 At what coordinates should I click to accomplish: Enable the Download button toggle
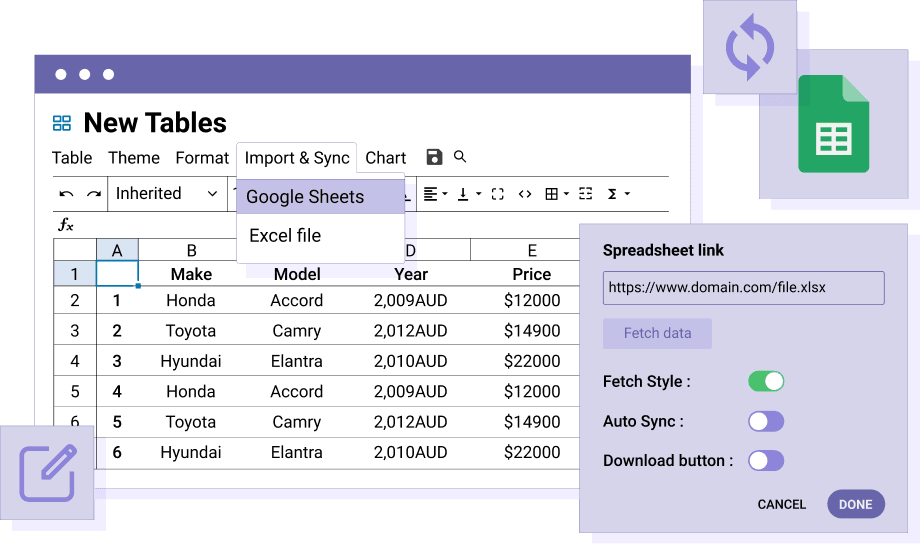[766, 461]
